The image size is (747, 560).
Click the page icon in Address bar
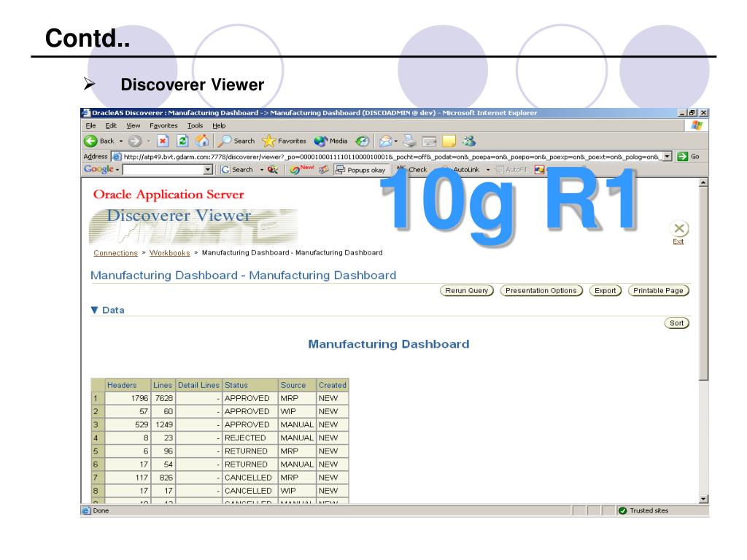tap(117, 157)
